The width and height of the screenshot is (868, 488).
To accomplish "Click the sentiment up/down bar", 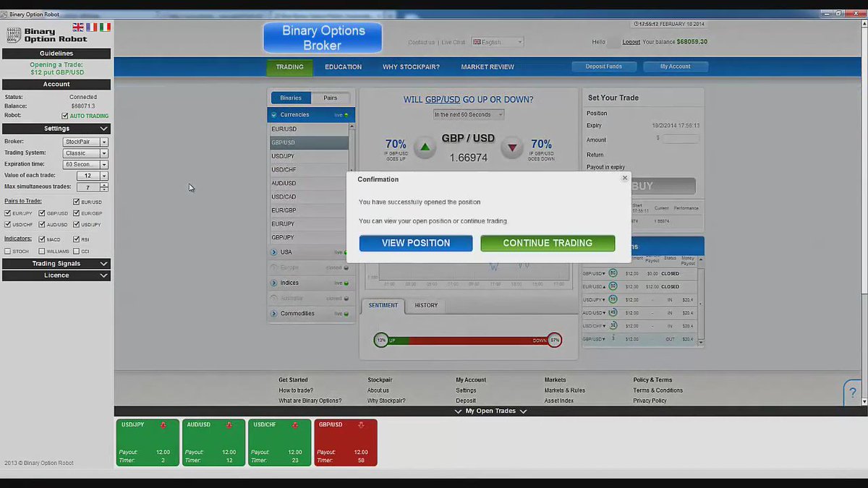I will 467,340.
